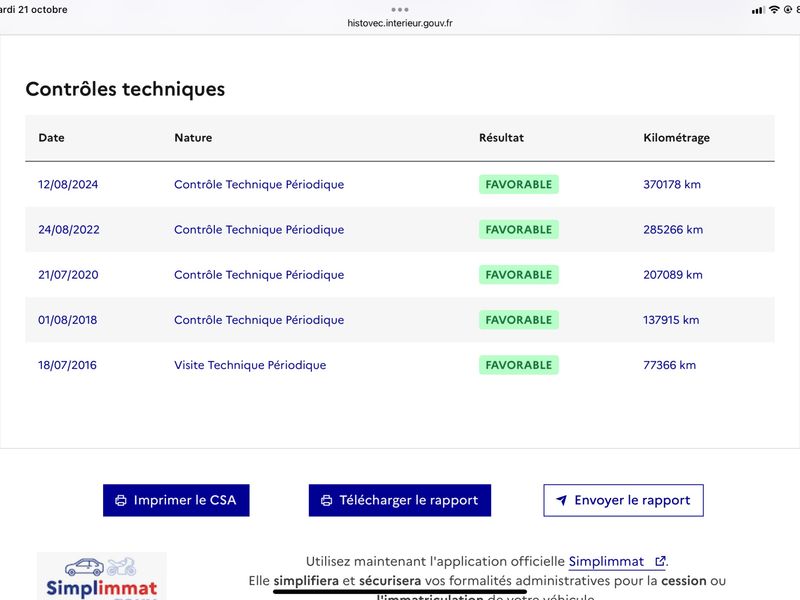Viewport: 800px width, 600px height.
Task: Select the date 01/08/2018
Action: click(67, 320)
